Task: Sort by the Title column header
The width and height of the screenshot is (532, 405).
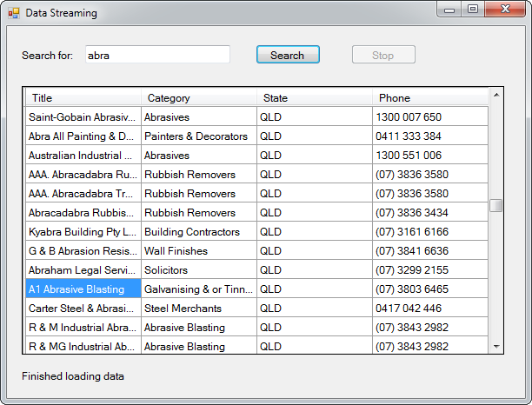Action: (83, 98)
